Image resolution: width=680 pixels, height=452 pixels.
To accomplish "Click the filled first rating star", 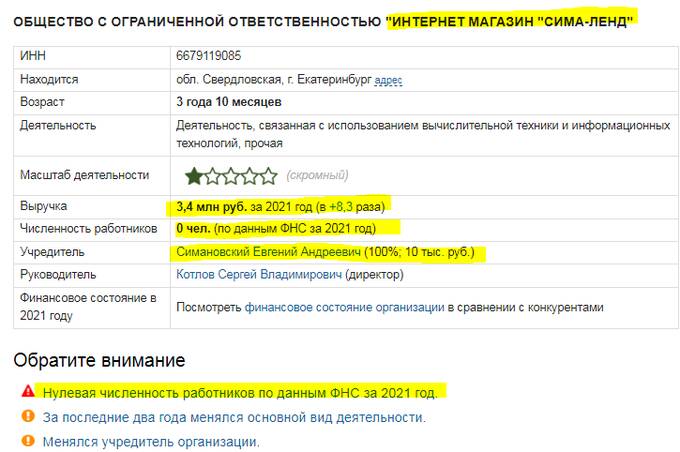I will [x=193, y=176].
